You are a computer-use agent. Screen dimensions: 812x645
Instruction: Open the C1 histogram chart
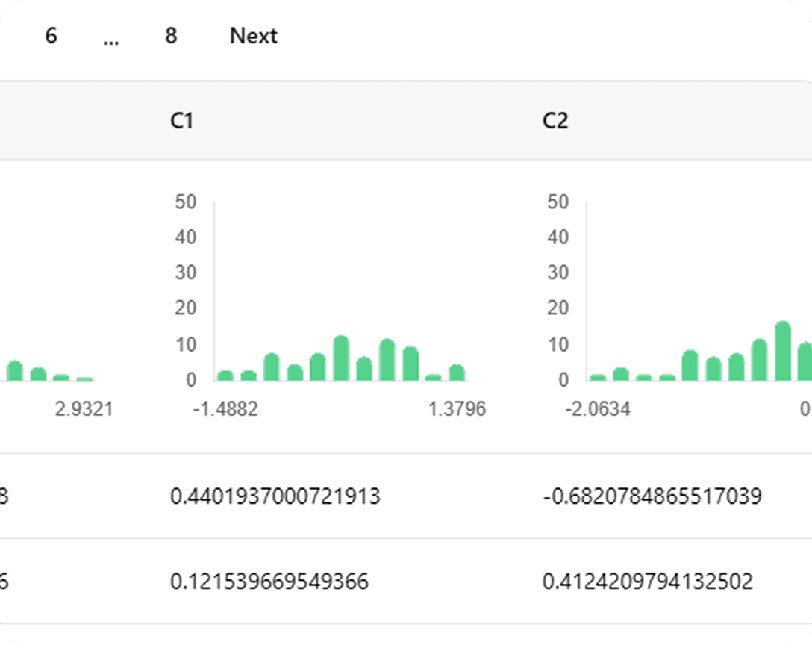coord(329,305)
